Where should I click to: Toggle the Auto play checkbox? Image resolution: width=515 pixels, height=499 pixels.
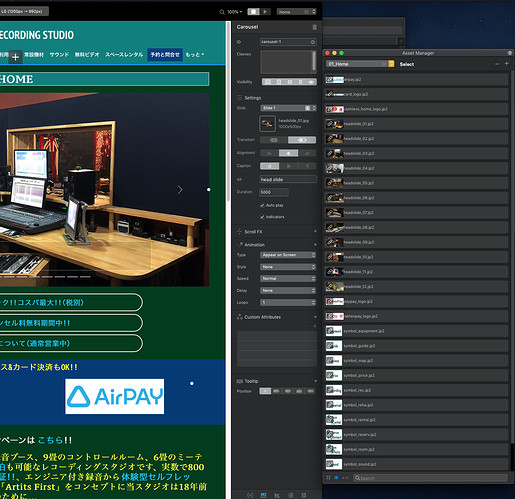click(x=262, y=205)
